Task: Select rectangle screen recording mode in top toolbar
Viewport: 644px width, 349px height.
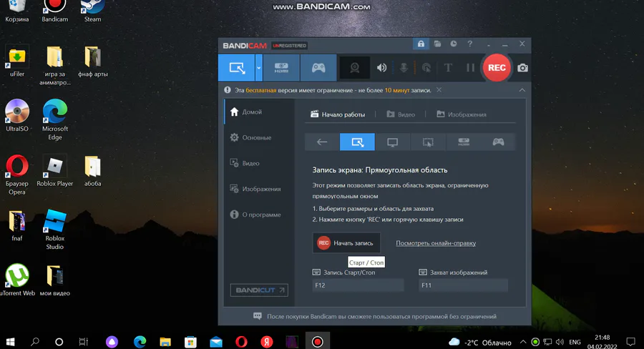Action: tap(237, 68)
